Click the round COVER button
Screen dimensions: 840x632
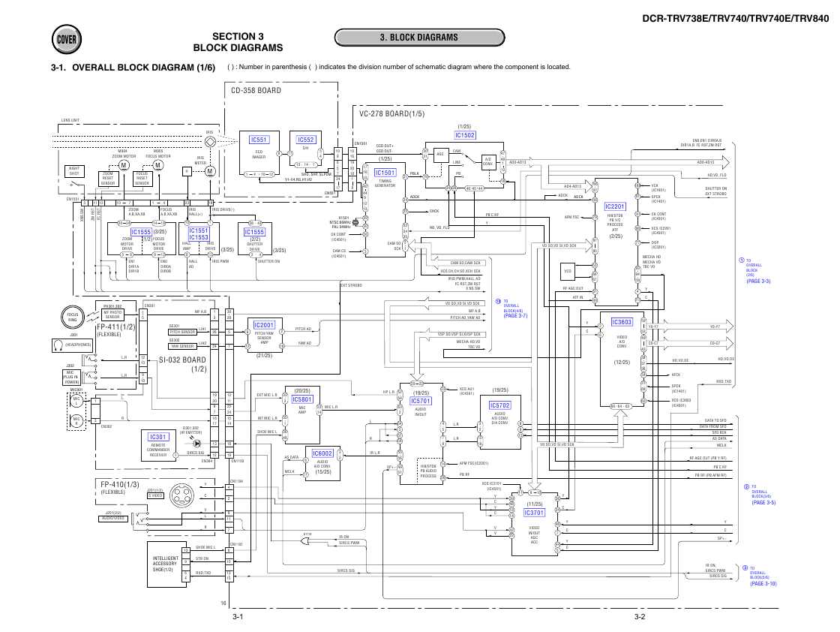tap(67, 39)
